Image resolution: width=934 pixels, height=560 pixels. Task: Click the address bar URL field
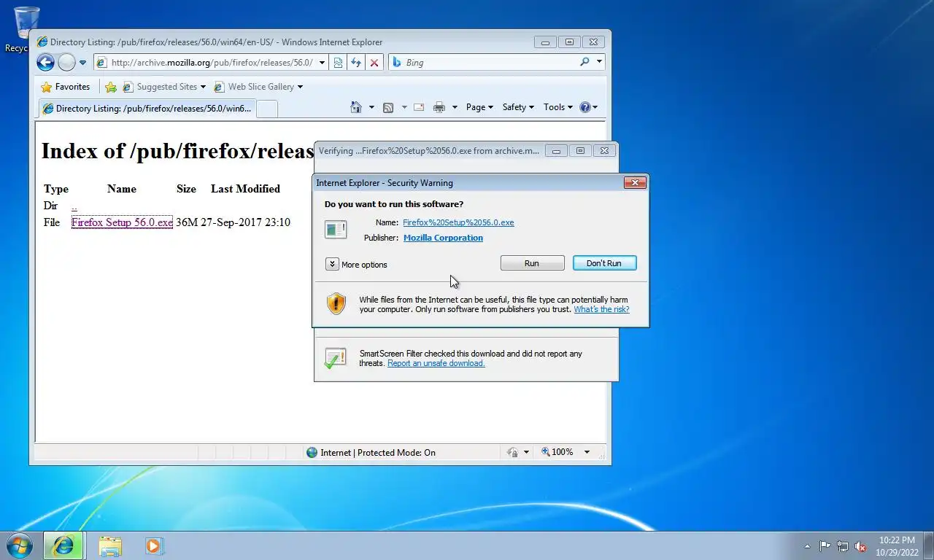click(x=212, y=63)
